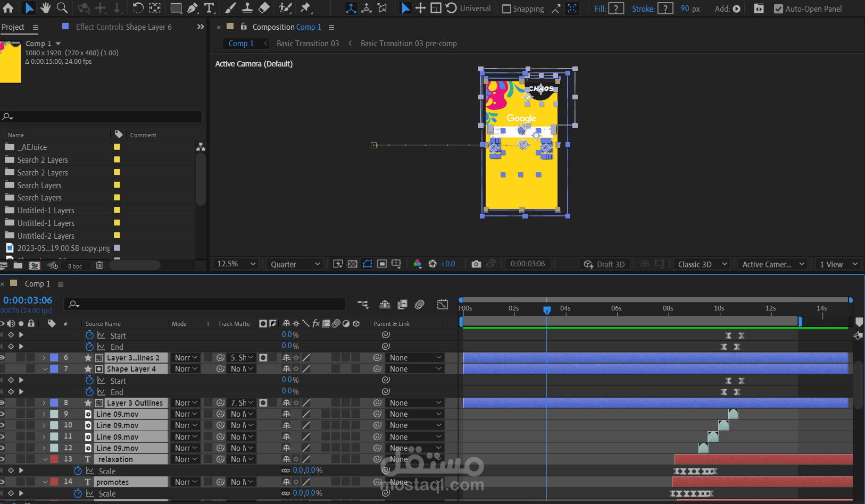The height and width of the screenshot is (504, 865).
Task: Go to the Home screen icon
Action: pyautogui.click(x=9, y=8)
